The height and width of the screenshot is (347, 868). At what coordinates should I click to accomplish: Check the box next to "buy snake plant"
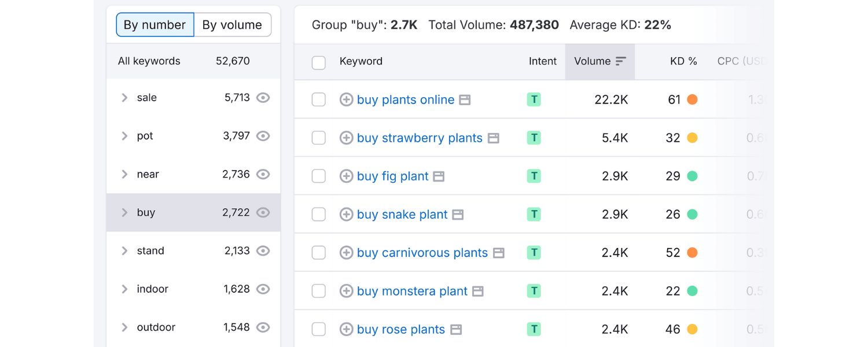(318, 214)
